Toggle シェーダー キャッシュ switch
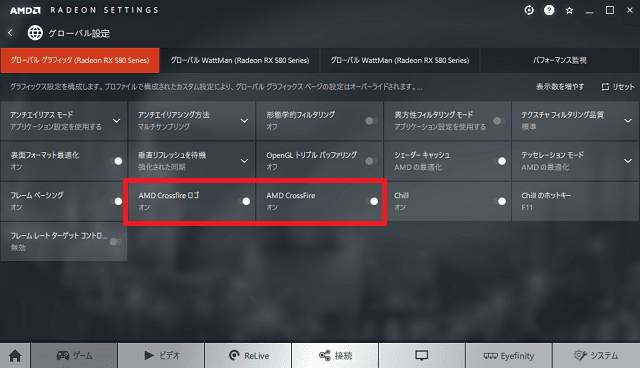Image resolution: width=640 pixels, height=368 pixels. coord(500,161)
